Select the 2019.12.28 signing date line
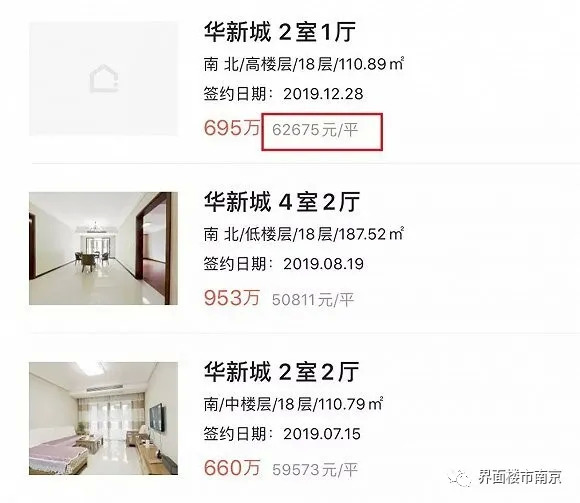 click(284, 94)
